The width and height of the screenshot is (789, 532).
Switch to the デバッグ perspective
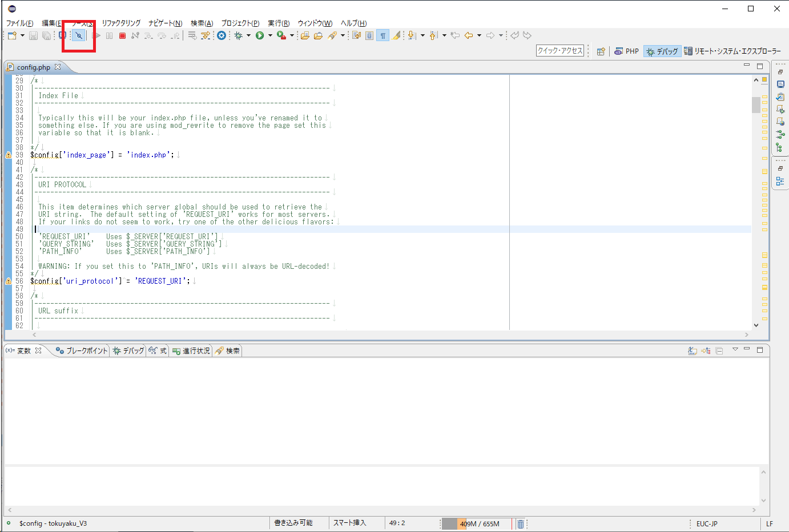pyautogui.click(x=662, y=51)
